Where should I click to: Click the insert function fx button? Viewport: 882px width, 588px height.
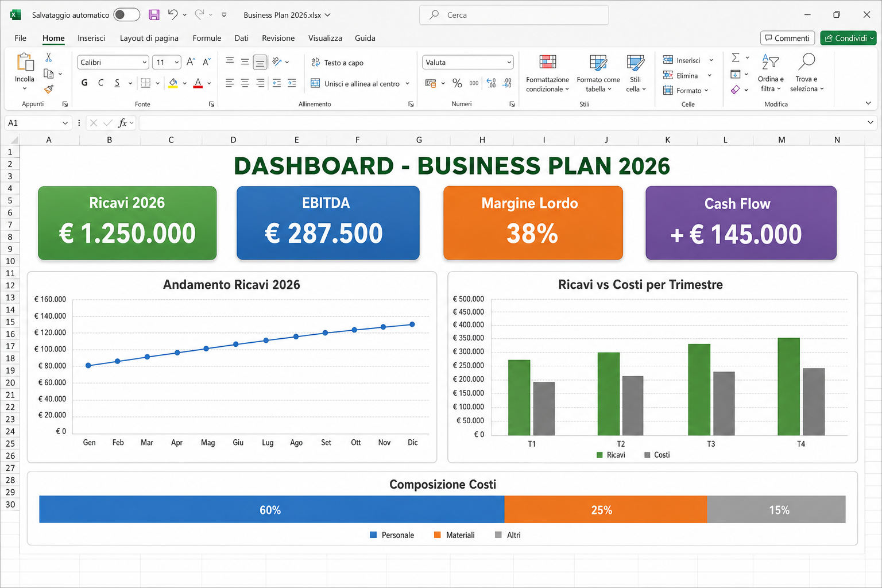pos(122,123)
